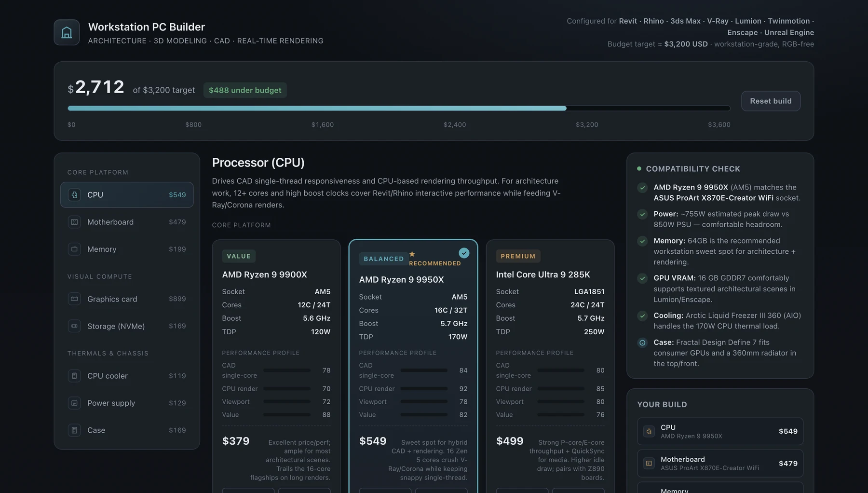Click the 250W TDP value on the Intel card

pos(594,332)
